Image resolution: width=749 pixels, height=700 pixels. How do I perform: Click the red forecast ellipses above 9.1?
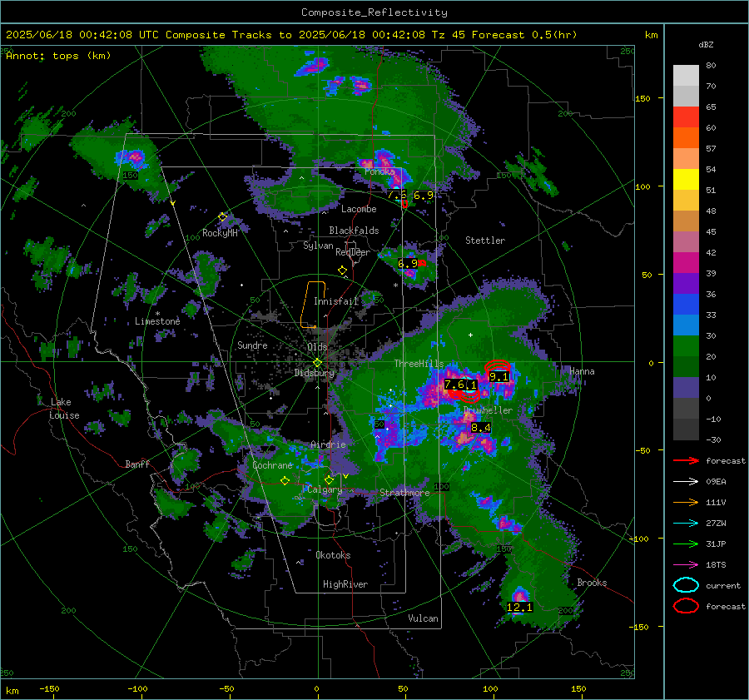tap(498, 366)
